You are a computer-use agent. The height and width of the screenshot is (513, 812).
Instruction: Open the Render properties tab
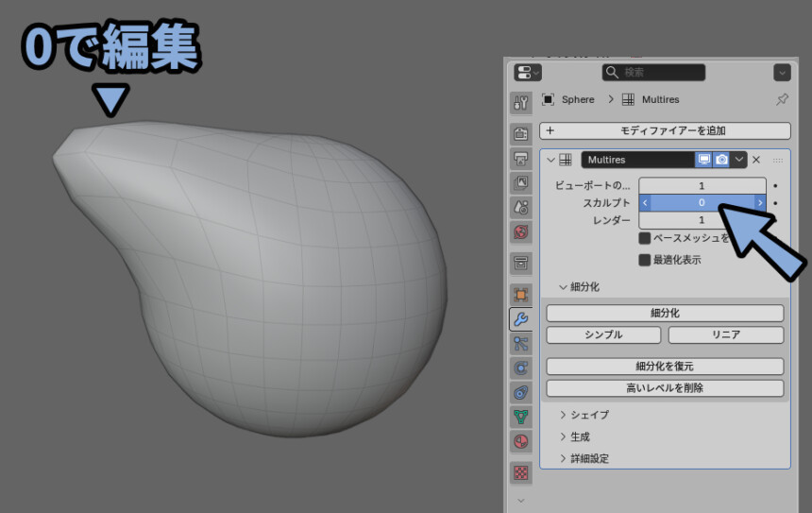tap(521, 133)
